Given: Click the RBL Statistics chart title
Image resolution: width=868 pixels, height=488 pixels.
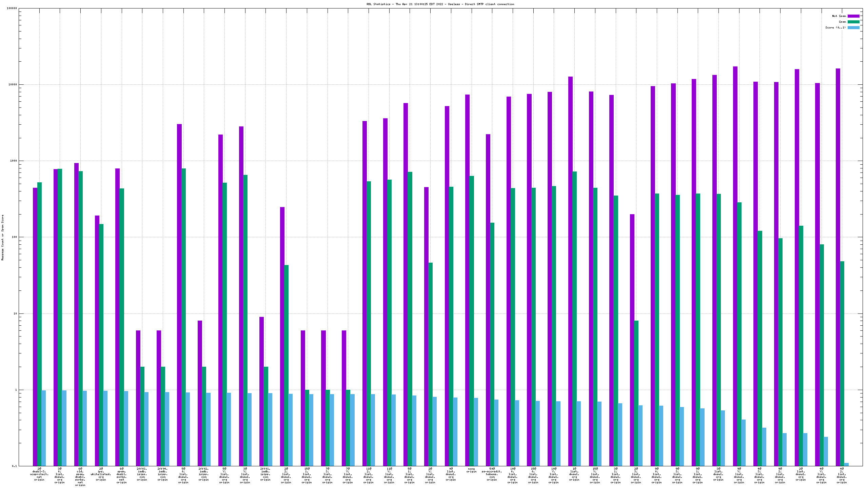Looking at the screenshot, I should [440, 4].
